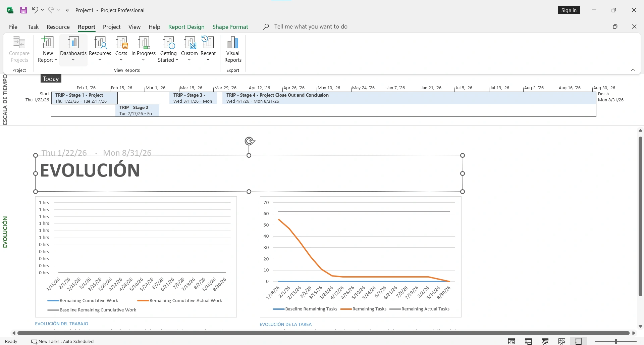Open the Dashboards reports gallery
644x345 pixels.
pos(73,49)
